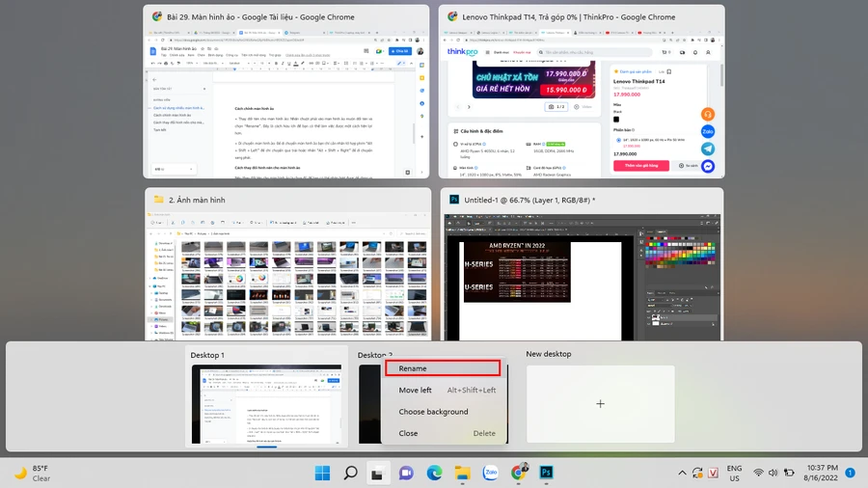The height and width of the screenshot is (488, 868).
Task: Switch to the Desktop 1 thumbnail
Action: [266, 404]
